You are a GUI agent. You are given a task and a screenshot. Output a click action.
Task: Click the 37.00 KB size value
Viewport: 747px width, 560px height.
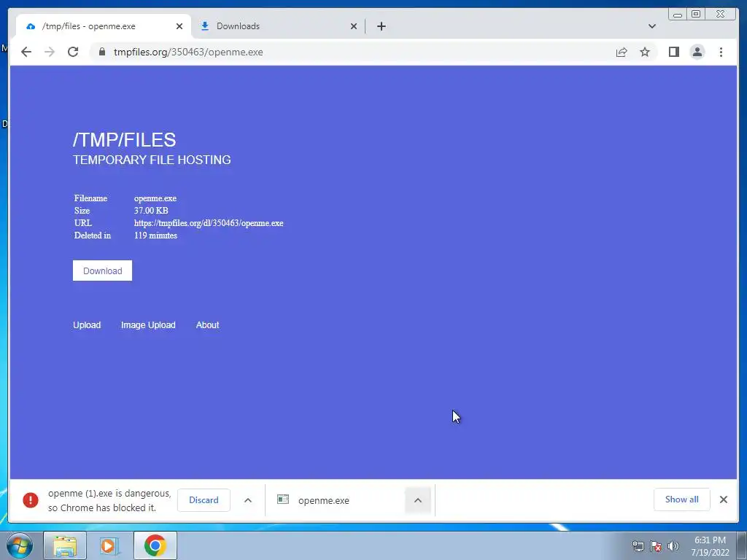pyautogui.click(x=151, y=211)
